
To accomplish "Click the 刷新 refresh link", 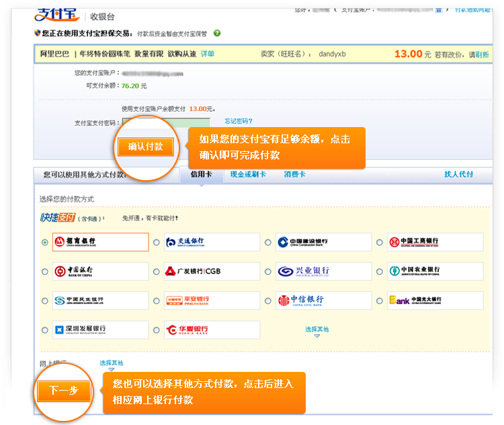I will (x=482, y=54).
